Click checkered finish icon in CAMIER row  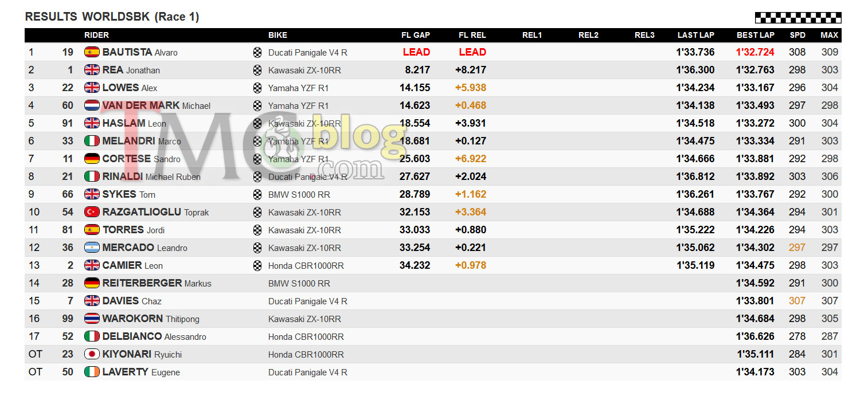click(257, 266)
